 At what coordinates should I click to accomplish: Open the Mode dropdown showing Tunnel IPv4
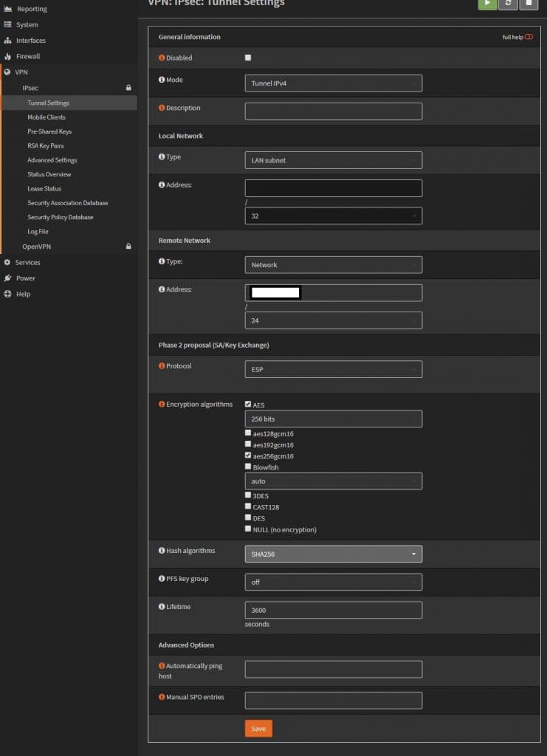[x=334, y=83]
